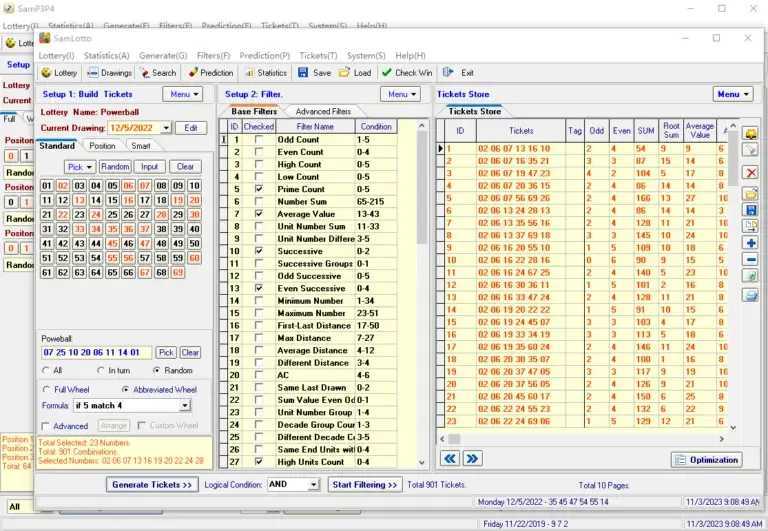The width and height of the screenshot is (768, 531).
Task: Open the Tickets(T) menu
Action: [318, 56]
